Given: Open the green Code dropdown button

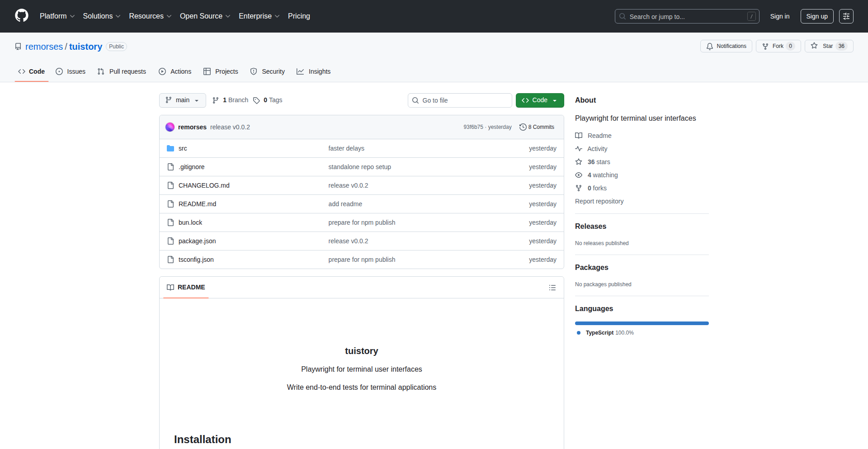Looking at the screenshot, I should [540, 100].
